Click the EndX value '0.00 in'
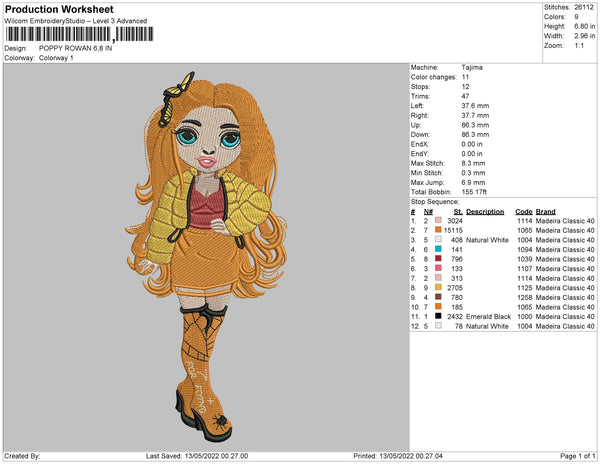 coord(472,144)
